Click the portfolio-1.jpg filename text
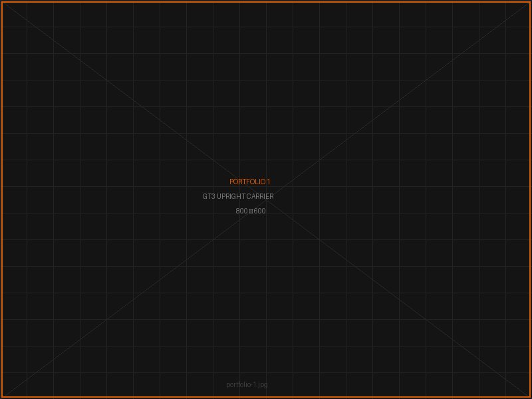Viewport: 532px width, 399px height. point(247,384)
